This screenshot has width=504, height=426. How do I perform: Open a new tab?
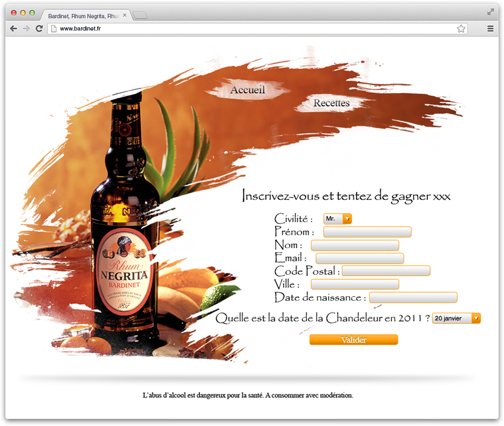(x=139, y=16)
